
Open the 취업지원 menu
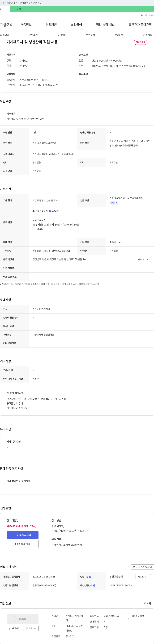point(51,25)
